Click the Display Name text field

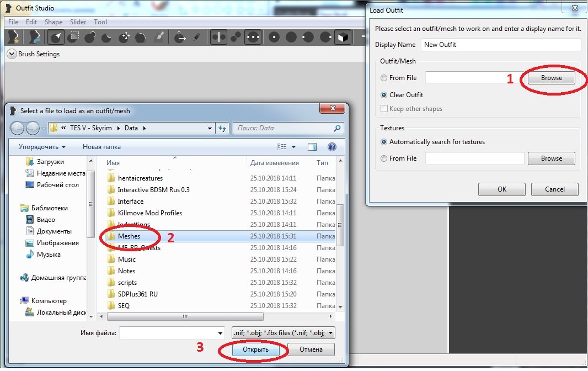click(501, 45)
